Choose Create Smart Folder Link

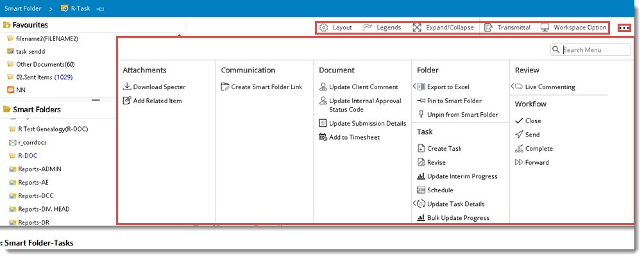coord(266,87)
